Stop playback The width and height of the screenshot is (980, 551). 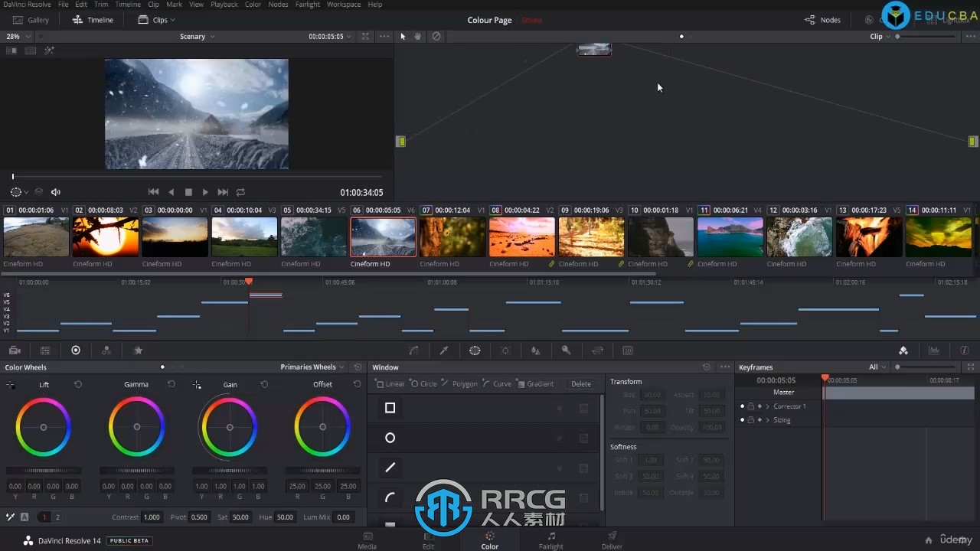click(188, 192)
